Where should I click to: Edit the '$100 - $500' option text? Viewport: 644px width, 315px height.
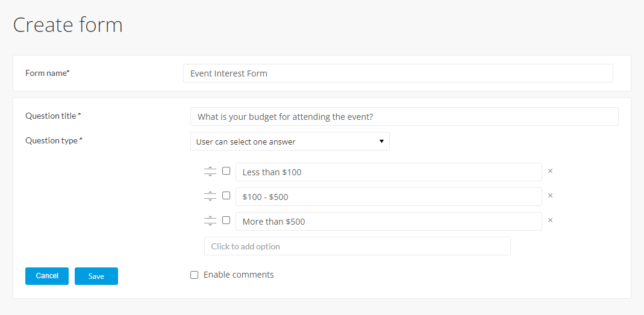click(x=389, y=196)
